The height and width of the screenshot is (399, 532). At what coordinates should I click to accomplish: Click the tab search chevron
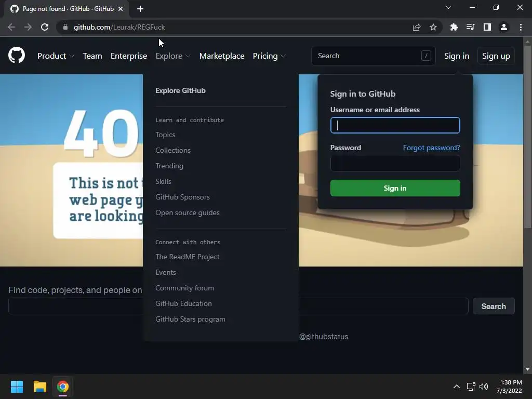click(x=448, y=7)
